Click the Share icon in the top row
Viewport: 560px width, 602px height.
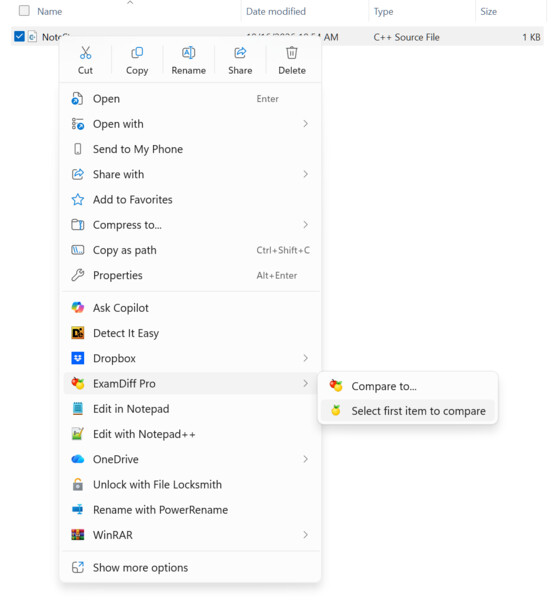[x=240, y=53]
